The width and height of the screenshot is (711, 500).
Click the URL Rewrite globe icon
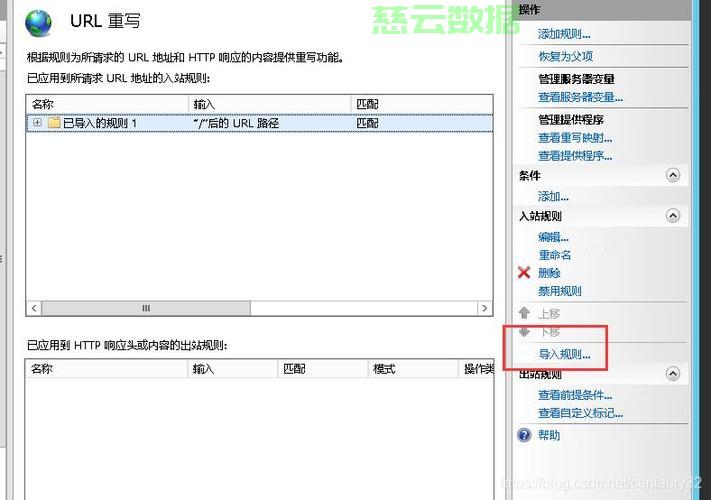(39, 23)
